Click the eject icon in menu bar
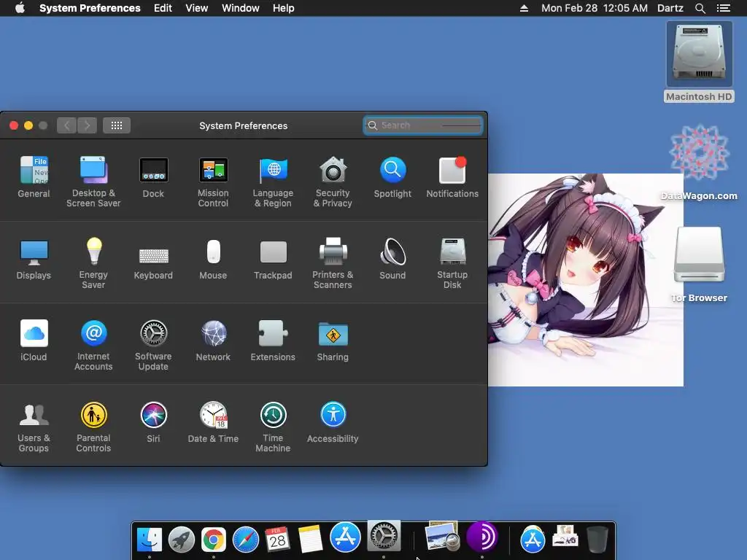Viewport: 747px width, 560px height. tap(524, 8)
